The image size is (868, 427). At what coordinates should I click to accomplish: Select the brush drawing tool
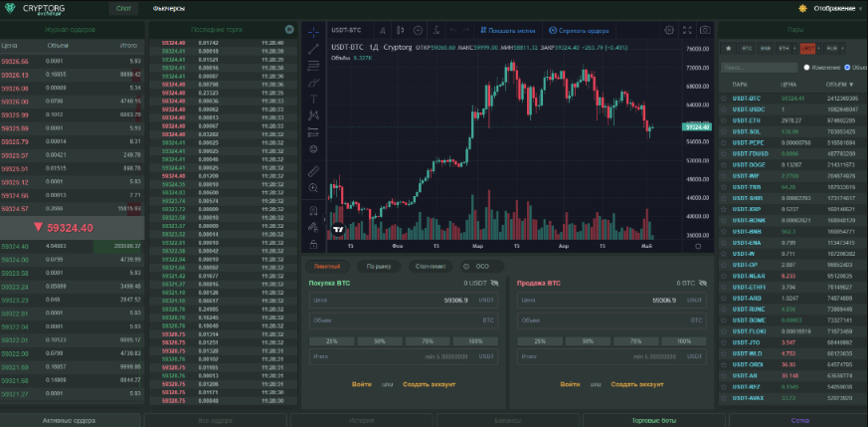coord(313,83)
